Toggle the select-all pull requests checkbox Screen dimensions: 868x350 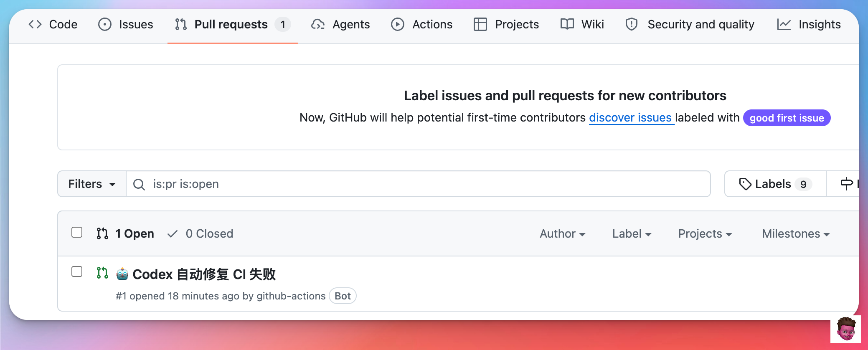point(77,232)
